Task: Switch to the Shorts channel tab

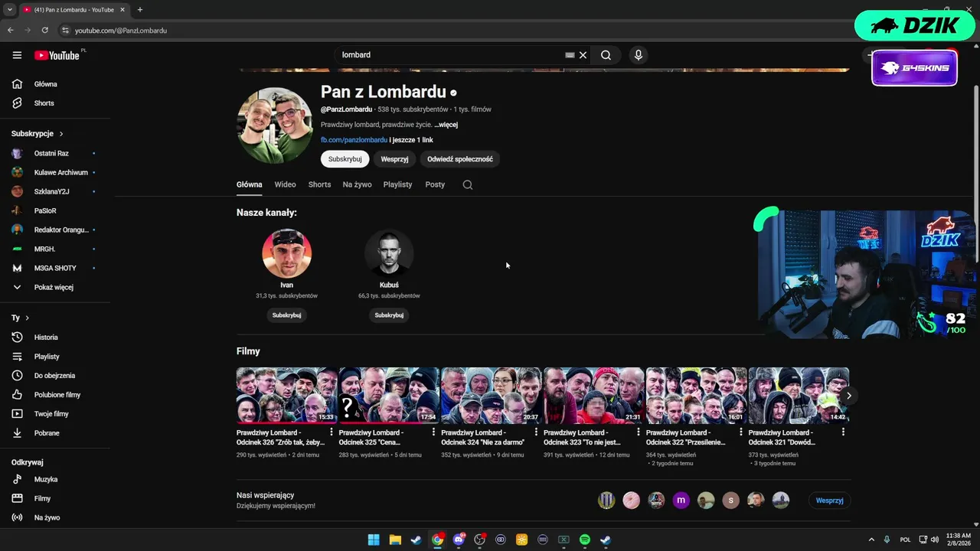Action: [x=319, y=184]
